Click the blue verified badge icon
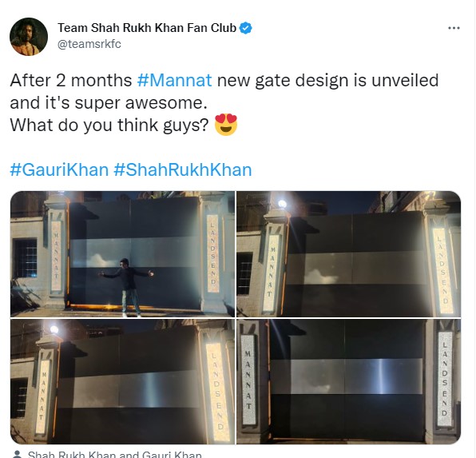Viewport: 476px width, 458px height. 246,28
